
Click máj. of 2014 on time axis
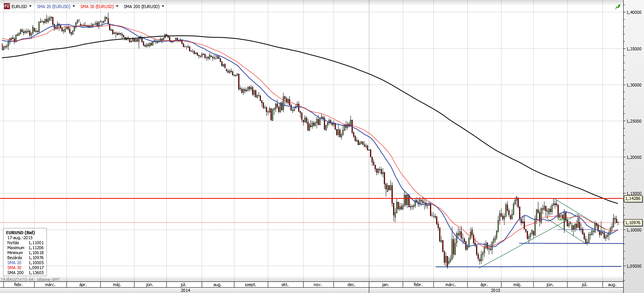tap(117, 285)
